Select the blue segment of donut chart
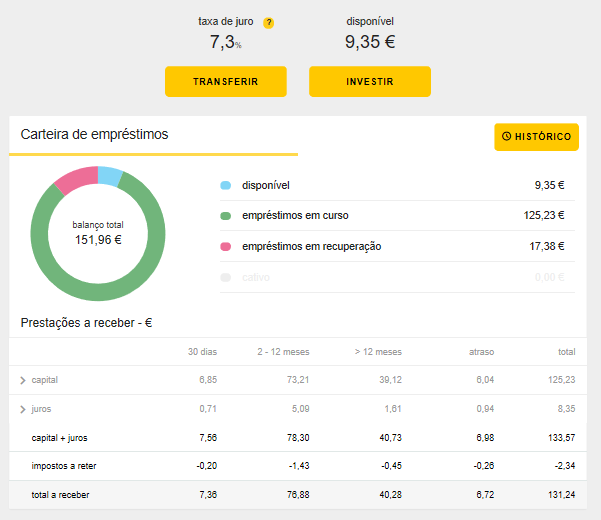 coord(109,176)
